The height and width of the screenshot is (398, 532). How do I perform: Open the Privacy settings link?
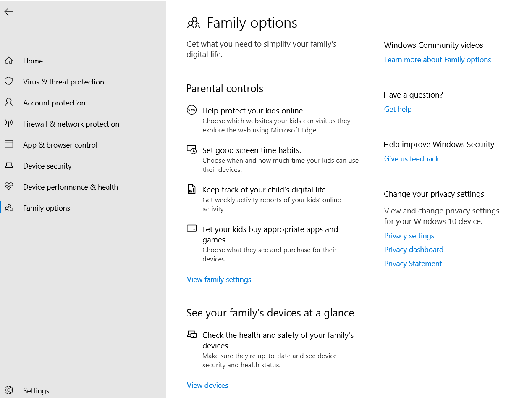[409, 236]
